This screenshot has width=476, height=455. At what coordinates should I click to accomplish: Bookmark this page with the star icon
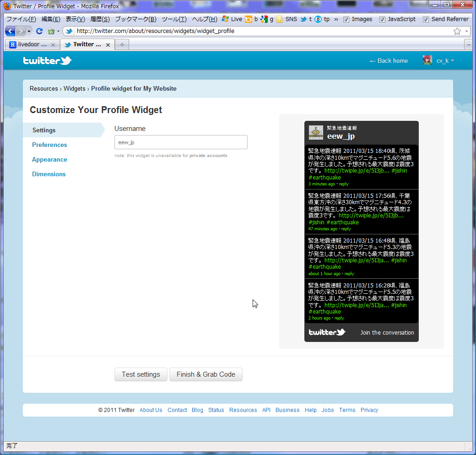point(457,31)
